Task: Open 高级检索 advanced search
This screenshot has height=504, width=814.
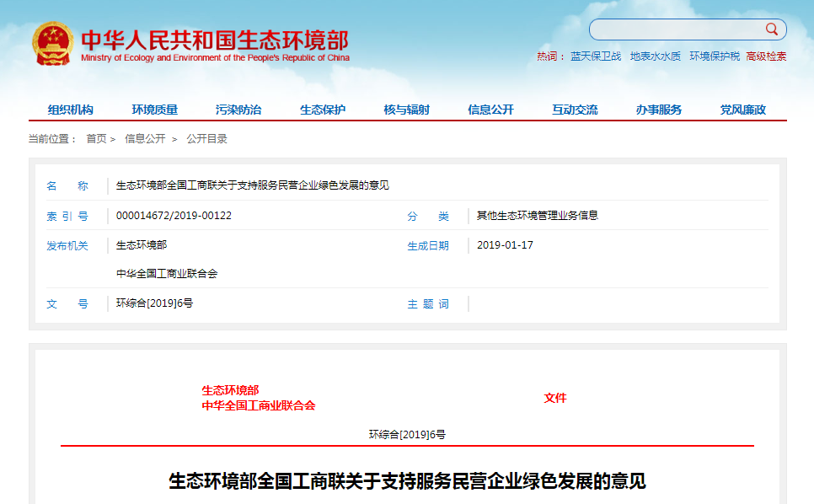Action: click(x=766, y=56)
